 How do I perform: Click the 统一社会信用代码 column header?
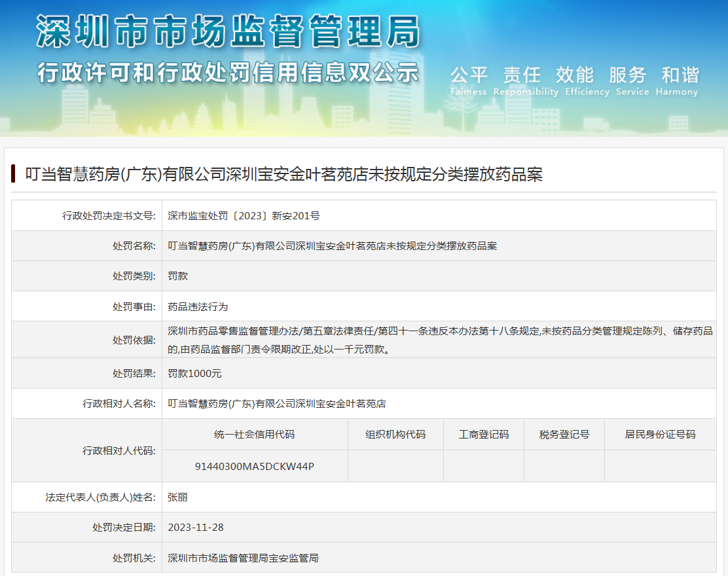coord(255,435)
